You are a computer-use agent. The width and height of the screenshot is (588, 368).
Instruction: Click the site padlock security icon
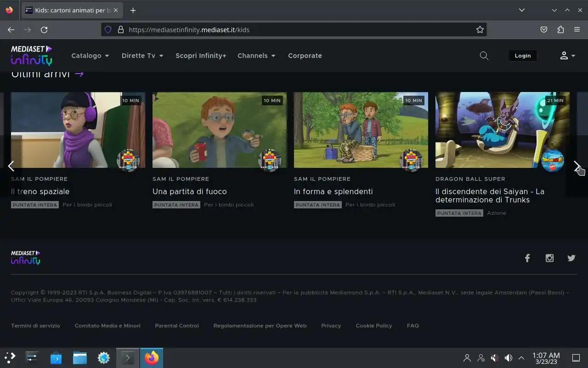(x=121, y=29)
